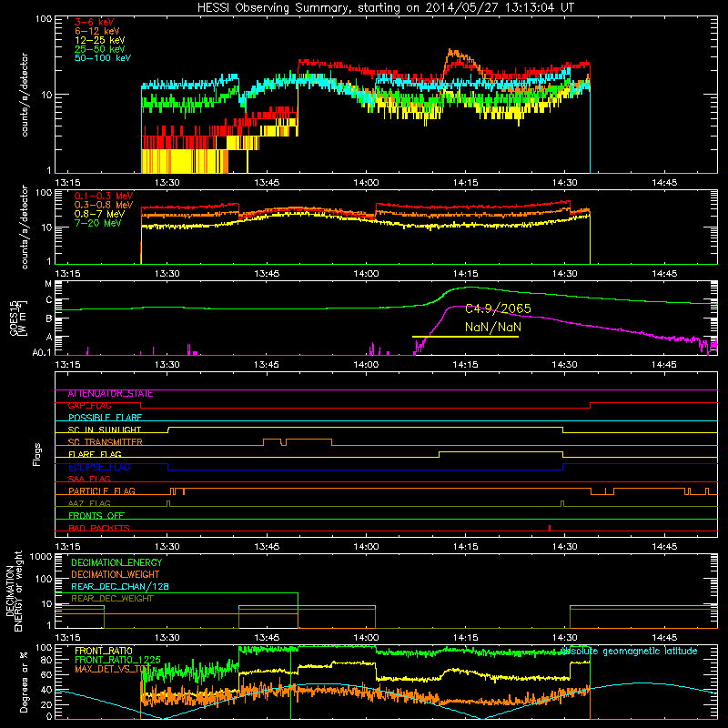
Task: Click the ECLIPSE_FLAG label
Action: (99, 467)
